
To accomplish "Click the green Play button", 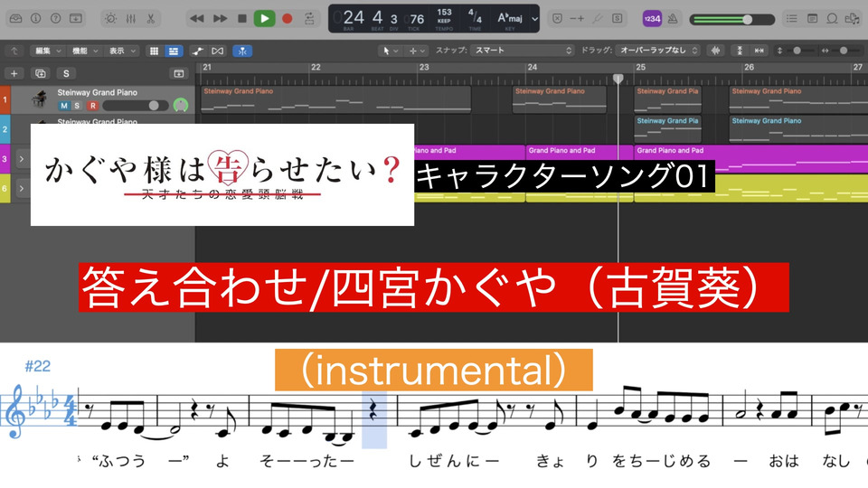I will (265, 18).
